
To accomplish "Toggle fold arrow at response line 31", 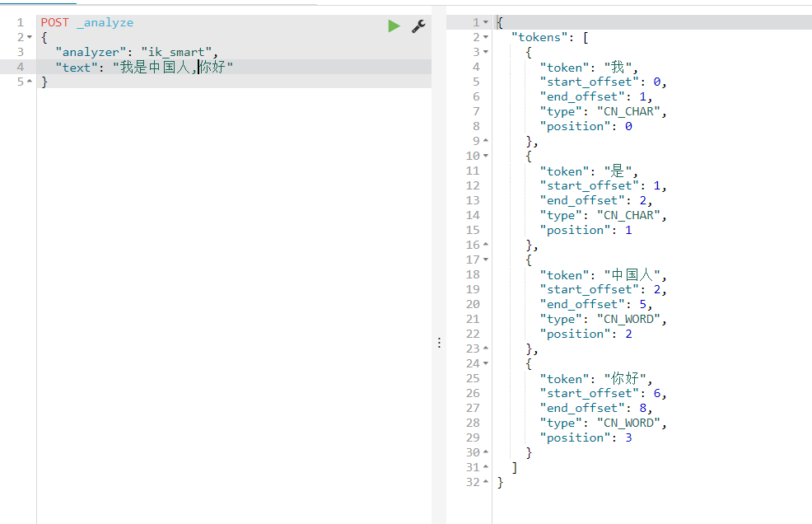I will (486, 467).
